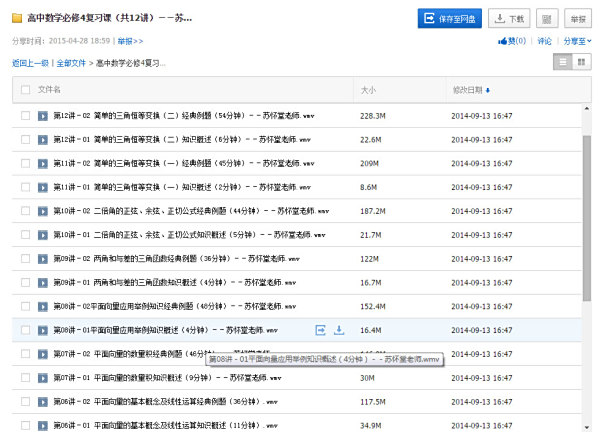Click the 下载 download button
Screen dimensions: 600x432
[x=509, y=18]
